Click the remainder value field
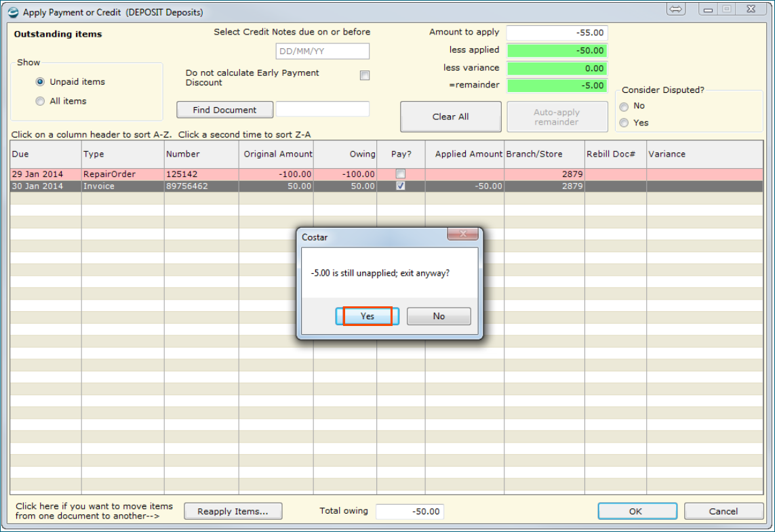 pos(557,85)
